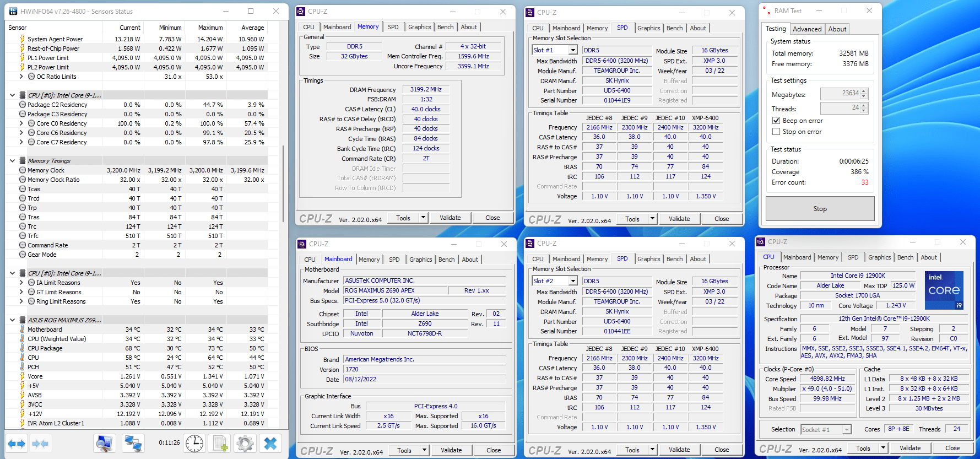Viewport: 980px width, 459px height.
Task: Click Error count value 33
Action: pyautogui.click(x=865, y=182)
